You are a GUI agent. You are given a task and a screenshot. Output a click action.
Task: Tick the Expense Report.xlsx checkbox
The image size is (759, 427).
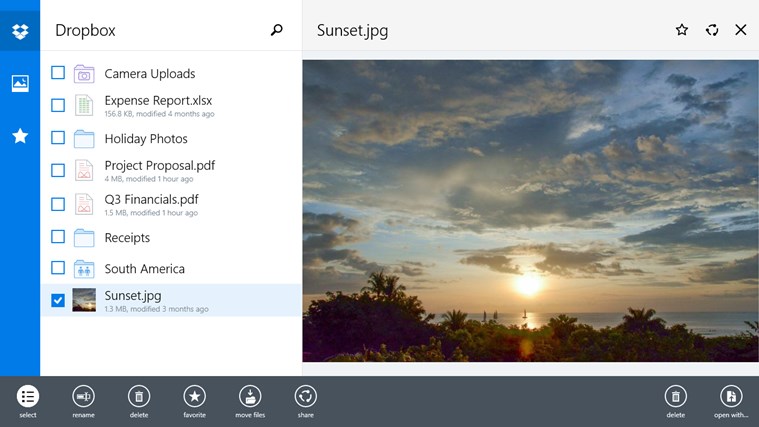[58, 105]
